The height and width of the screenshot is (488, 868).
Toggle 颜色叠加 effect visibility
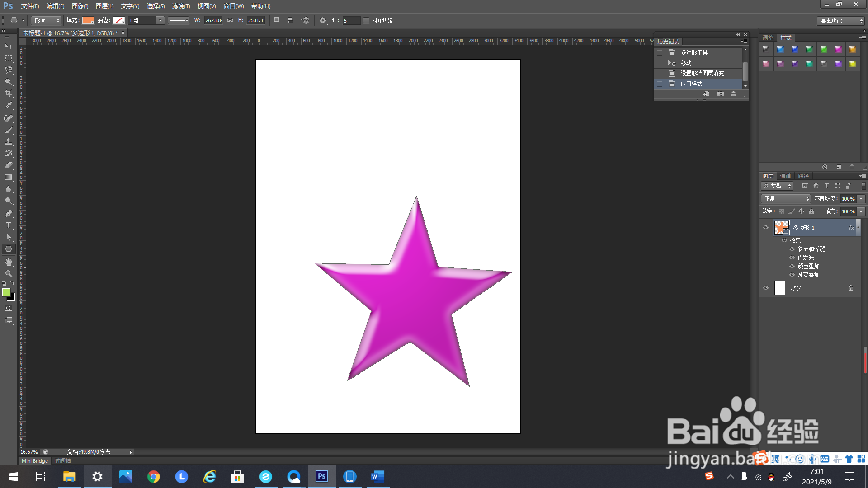pos(792,266)
